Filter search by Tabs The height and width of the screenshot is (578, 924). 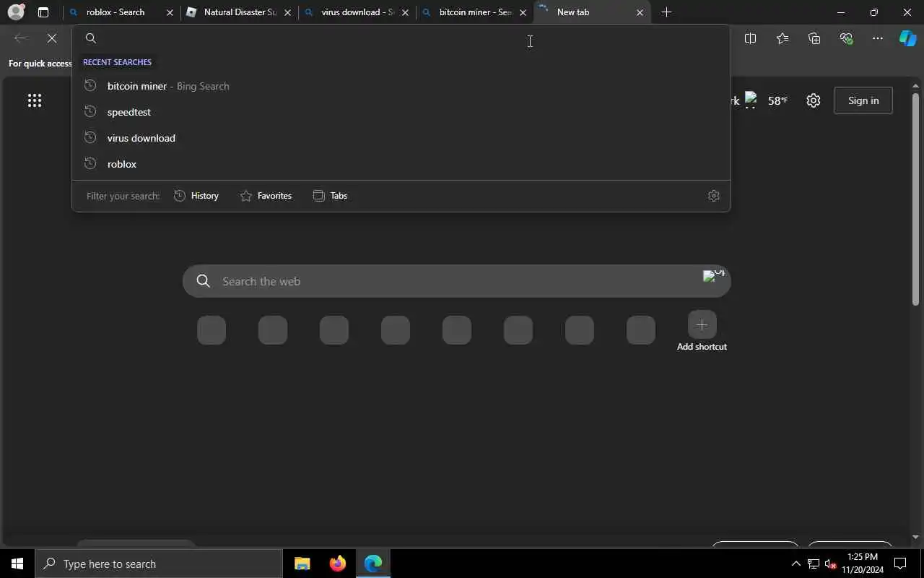click(331, 196)
